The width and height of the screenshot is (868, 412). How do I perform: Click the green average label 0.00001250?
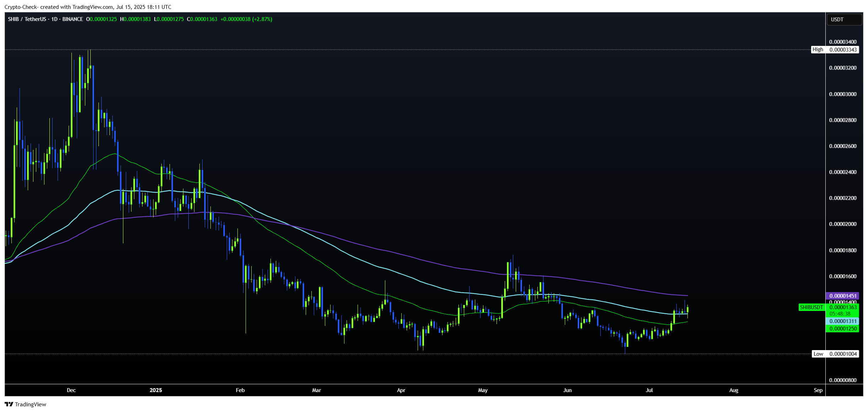coord(843,329)
